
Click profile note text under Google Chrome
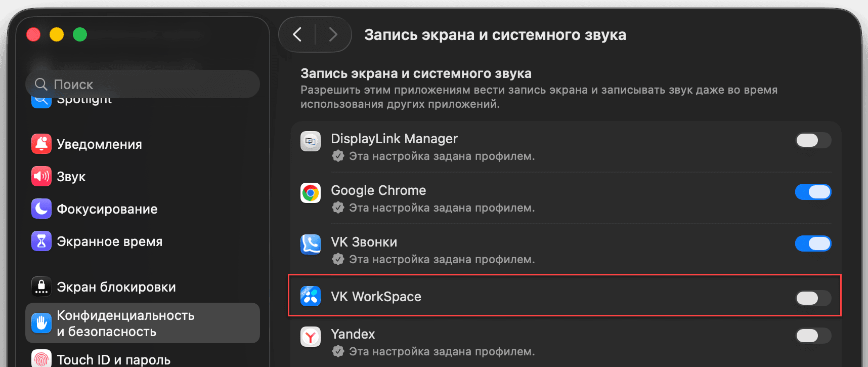(x=442, y=208)
